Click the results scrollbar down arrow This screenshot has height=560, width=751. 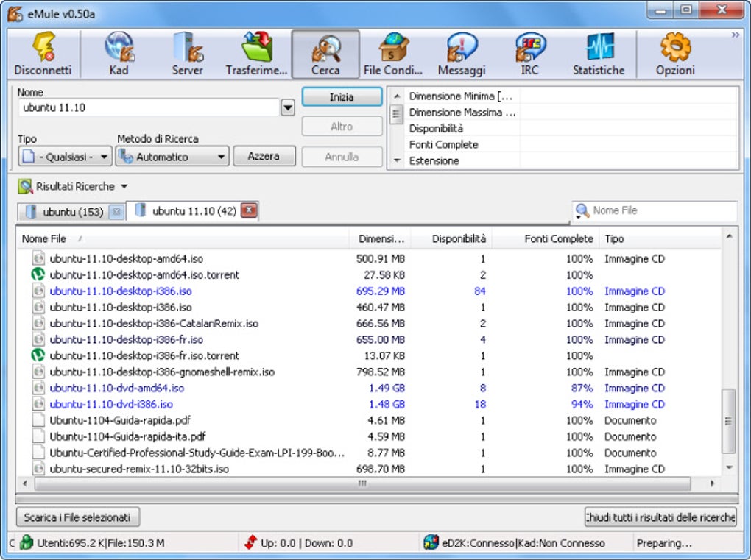coord(729,467)
